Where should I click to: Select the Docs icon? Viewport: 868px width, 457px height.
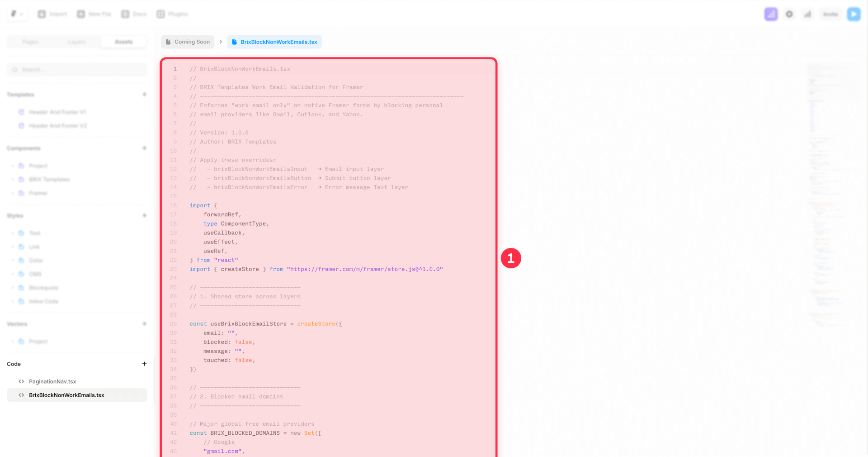coord(134,14)
